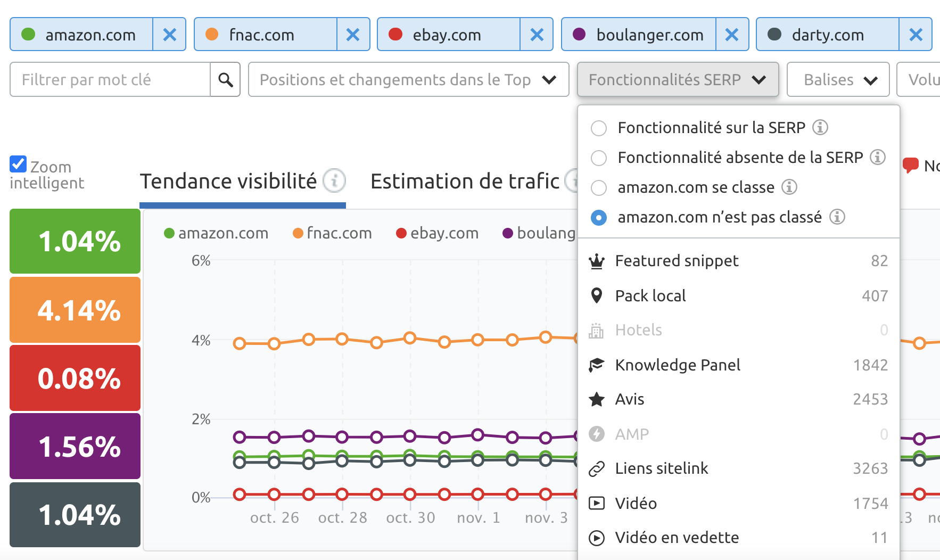Collapse the Fonctionnalités SERP dropdown
This screenshot has width=940, height=560.
[x=678, y=80]
